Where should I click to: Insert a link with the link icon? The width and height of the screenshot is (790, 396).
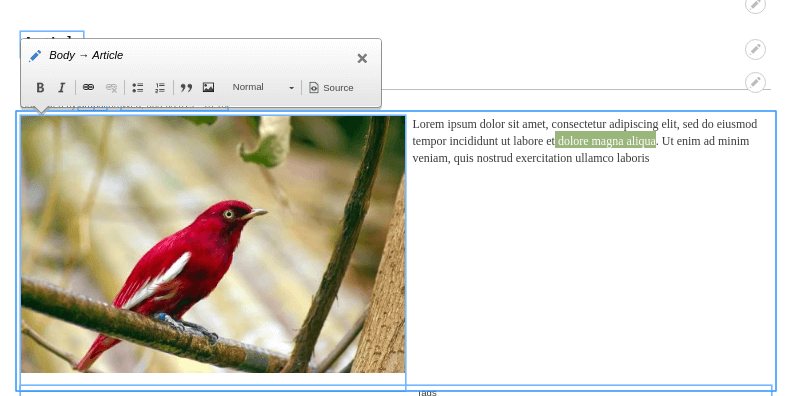88,88
